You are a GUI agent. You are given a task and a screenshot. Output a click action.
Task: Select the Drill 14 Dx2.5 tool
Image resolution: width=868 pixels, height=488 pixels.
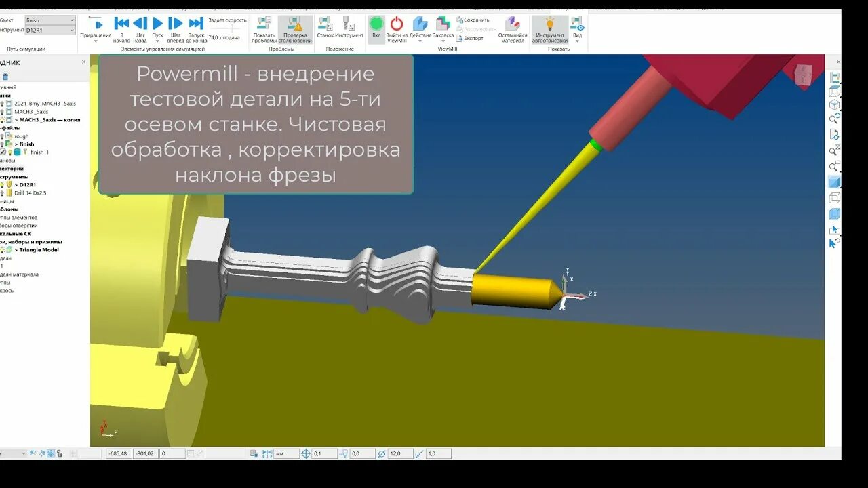(31, 193)
